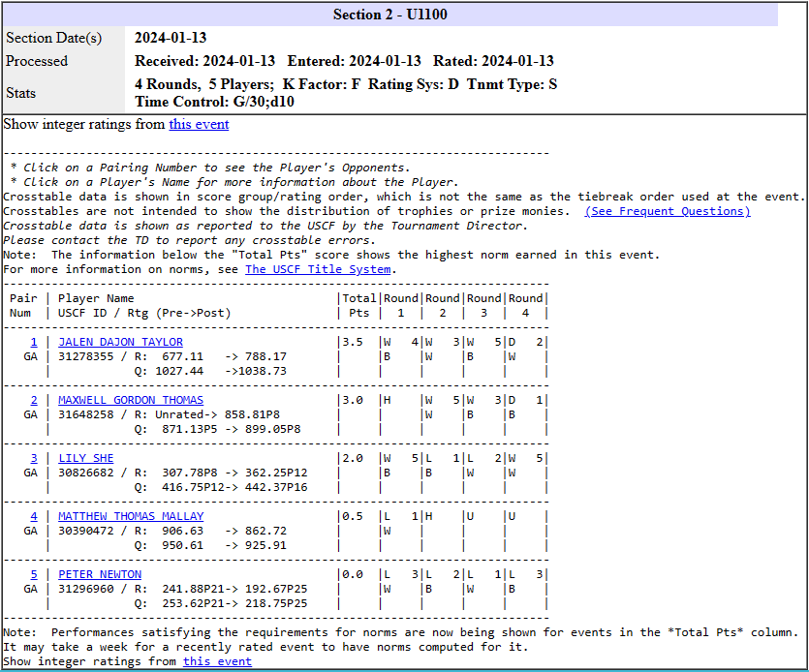Click pairing number 4 link
The width and height of the screenshot is (809, 672).
pos(33,516)
